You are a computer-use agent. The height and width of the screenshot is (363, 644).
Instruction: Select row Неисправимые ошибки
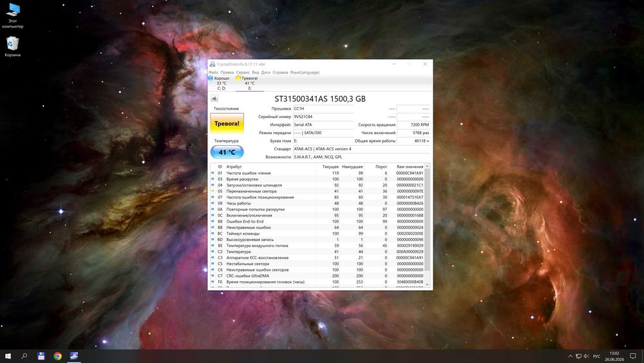(x=317, y=228)
